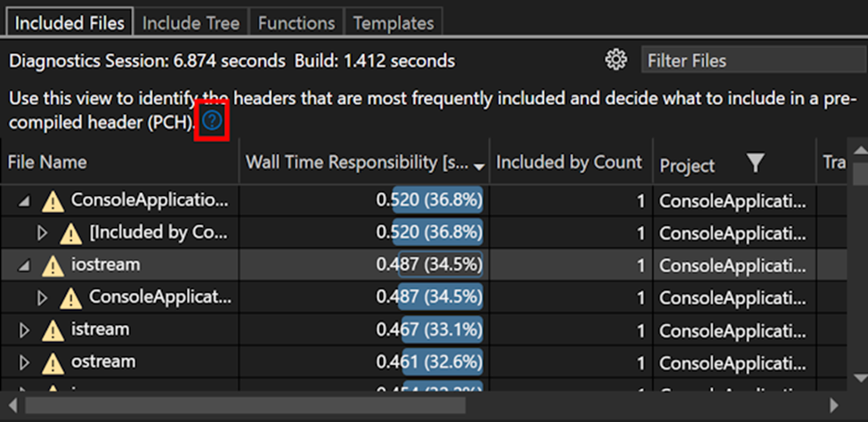Collapse the iostream tree node
This screenshot has width=868, height=422.
point(24,266)
